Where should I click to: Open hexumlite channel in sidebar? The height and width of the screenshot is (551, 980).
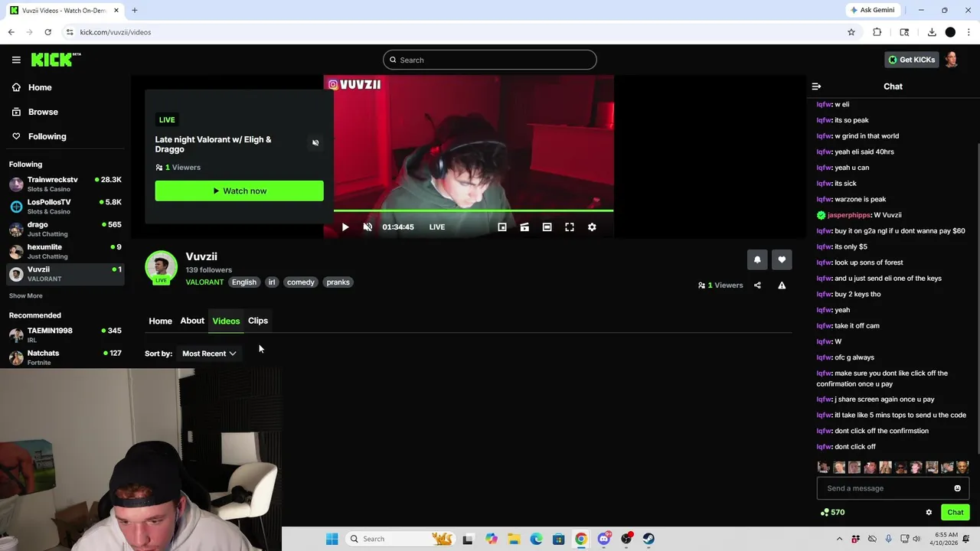pyautogui.click(x=65, y=251)
